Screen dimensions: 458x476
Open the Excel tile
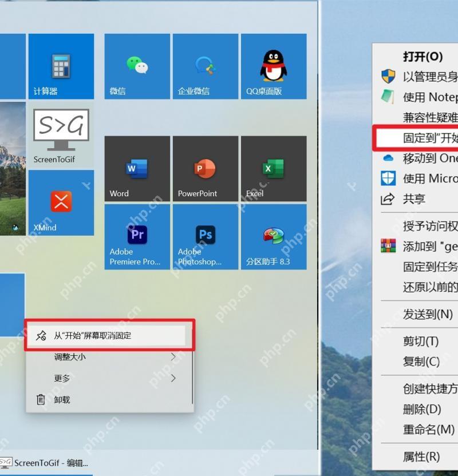coord(274,168)
